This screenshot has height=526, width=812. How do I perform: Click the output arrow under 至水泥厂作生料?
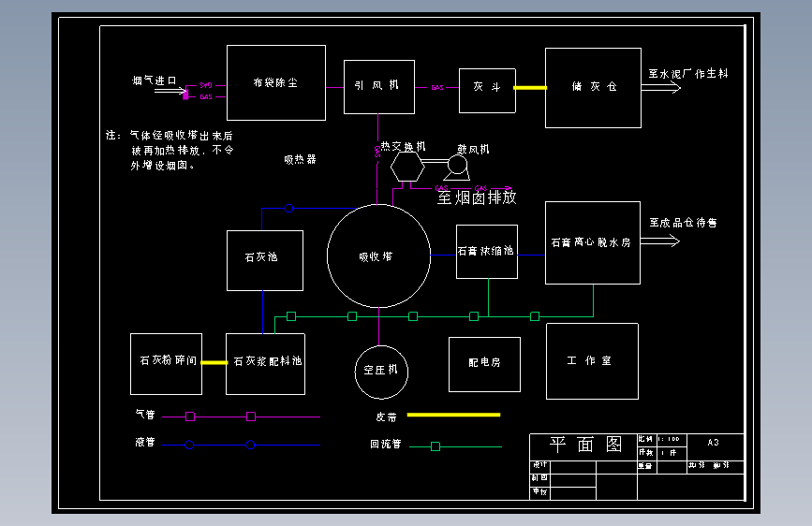[x=661, y=87]
